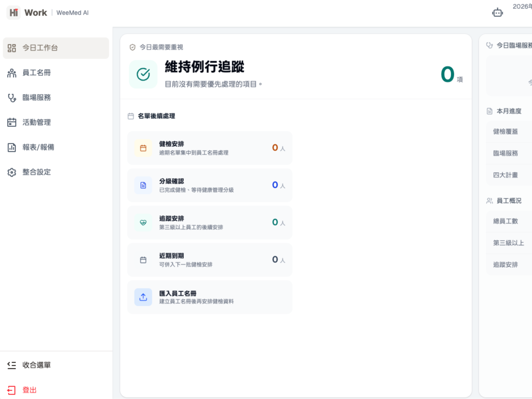Click the 今日工作台 grid icon
Viewport: 532px width, 399px height.
(x=12, y=48)
